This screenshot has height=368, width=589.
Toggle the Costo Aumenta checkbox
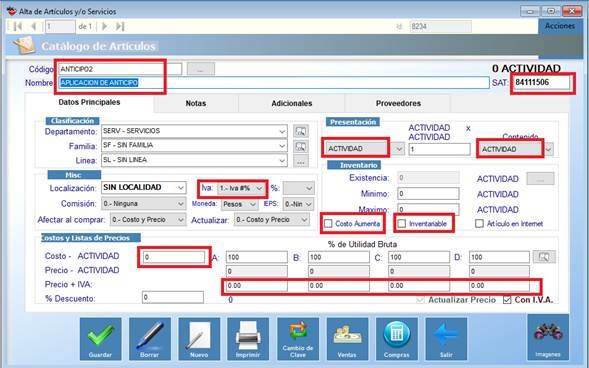(x=328, y=223)
